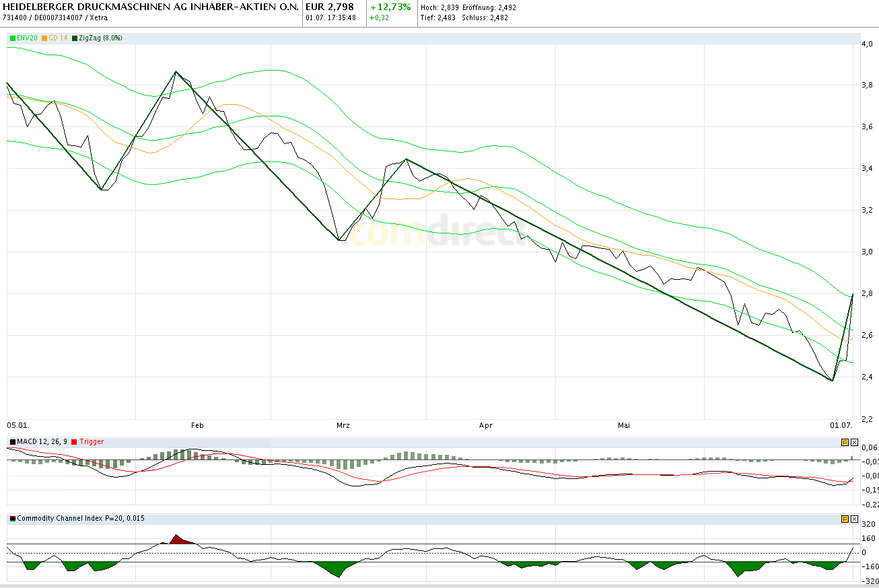
Task: Click the dark green ZigZag color square
Action: pyautogui.click(x=75, y=38)
